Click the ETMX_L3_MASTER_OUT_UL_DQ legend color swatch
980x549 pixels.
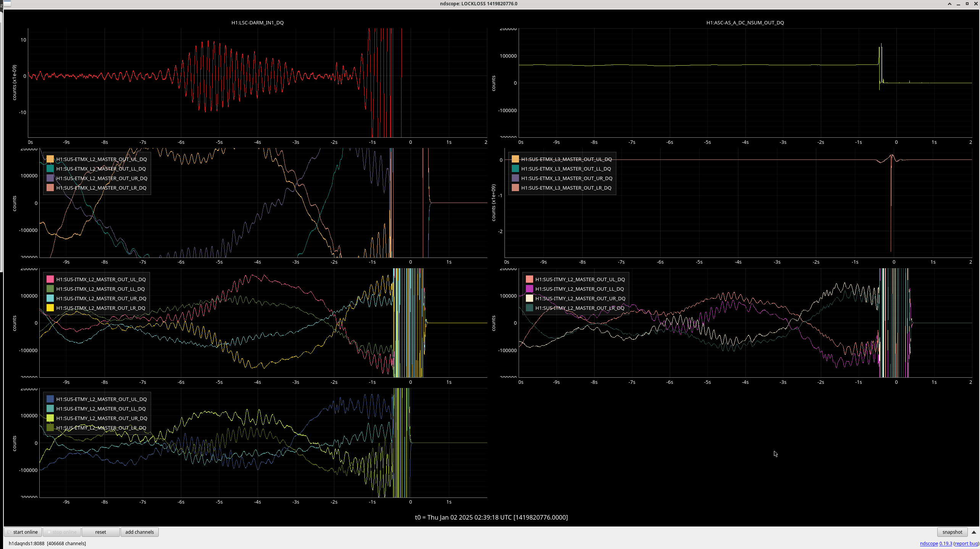[515, 159]
